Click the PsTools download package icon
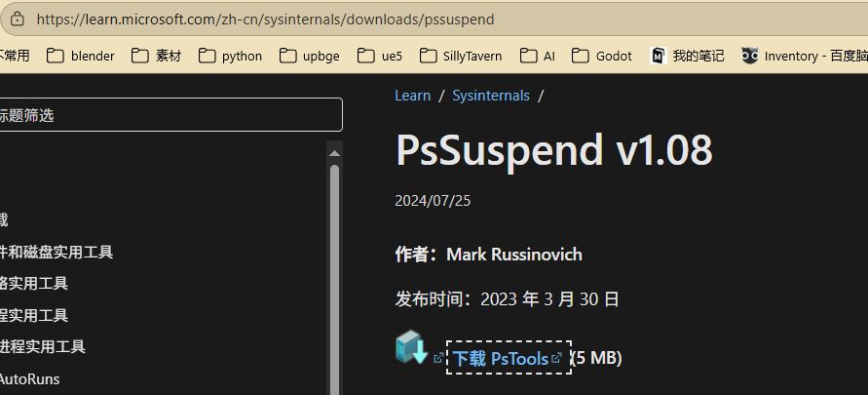The width and height of the screenshot is (868, 395). 411,347
